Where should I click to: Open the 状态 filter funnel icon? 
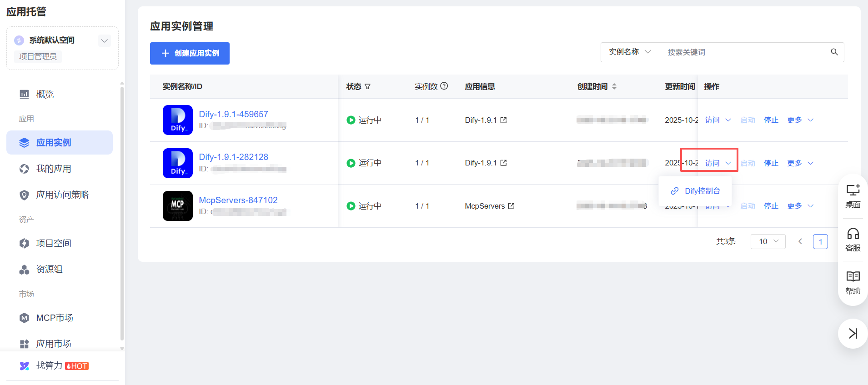[367, 86]
